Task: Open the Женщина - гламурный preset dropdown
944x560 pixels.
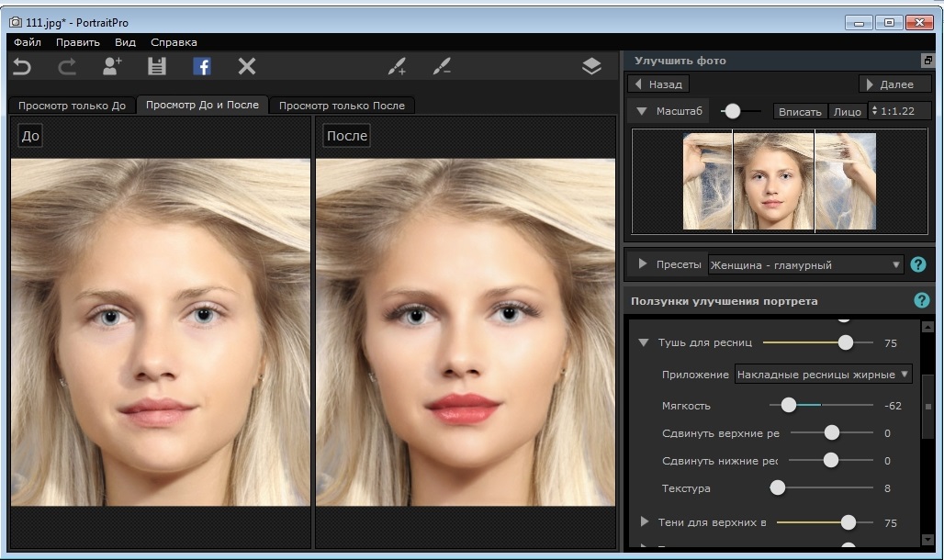Action: [805, 265]
